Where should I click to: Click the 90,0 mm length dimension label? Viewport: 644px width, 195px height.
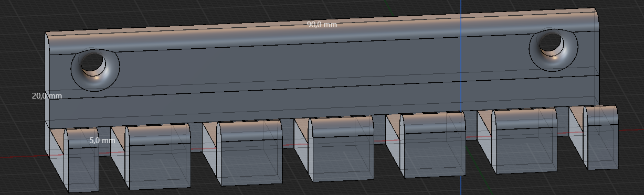[322, 25]
